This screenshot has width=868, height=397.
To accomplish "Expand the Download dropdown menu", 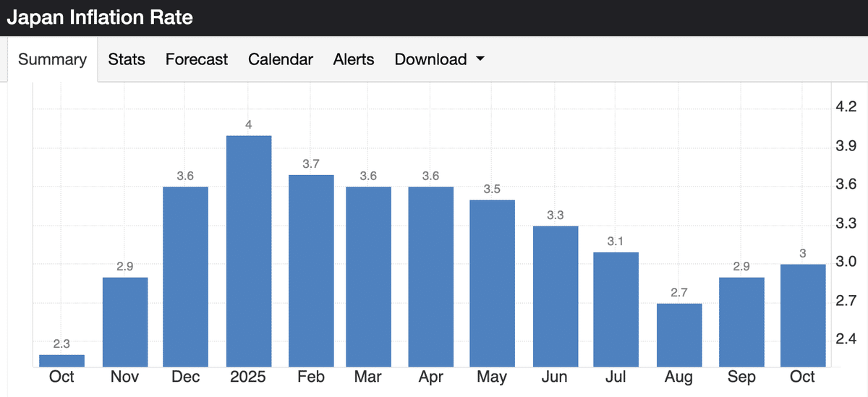I will [x=439, y=59].
